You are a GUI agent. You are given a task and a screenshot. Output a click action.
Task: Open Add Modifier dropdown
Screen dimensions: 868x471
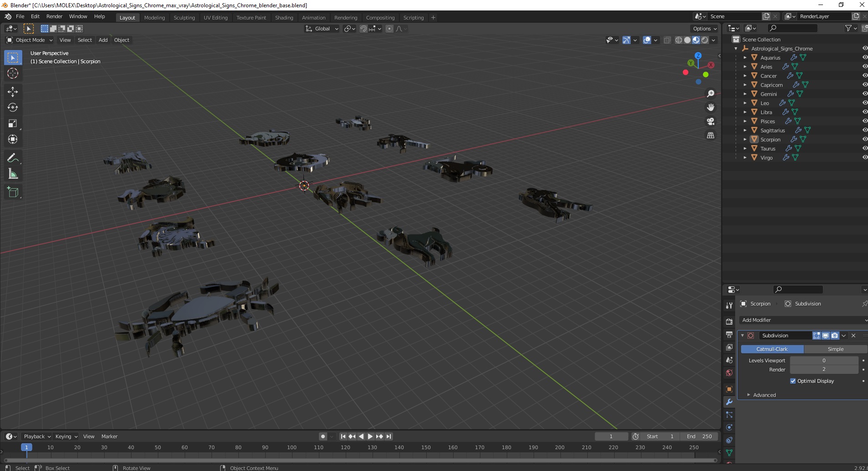(803, 320)
